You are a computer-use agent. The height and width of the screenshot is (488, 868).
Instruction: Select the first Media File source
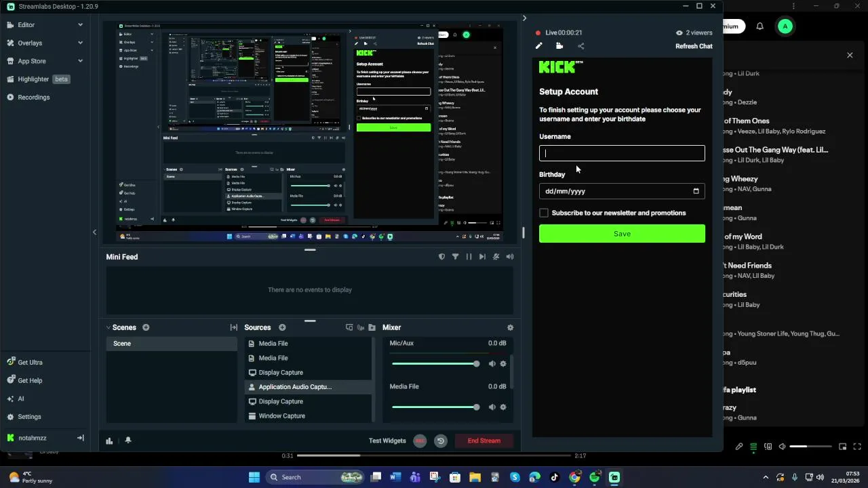pyautogui.click(x=309, y=344)
